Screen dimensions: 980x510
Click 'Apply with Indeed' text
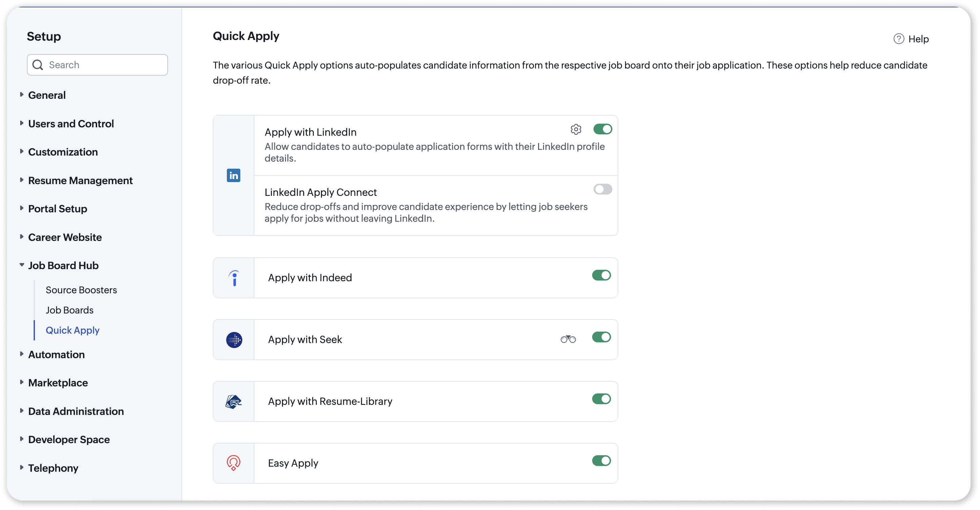310,278
